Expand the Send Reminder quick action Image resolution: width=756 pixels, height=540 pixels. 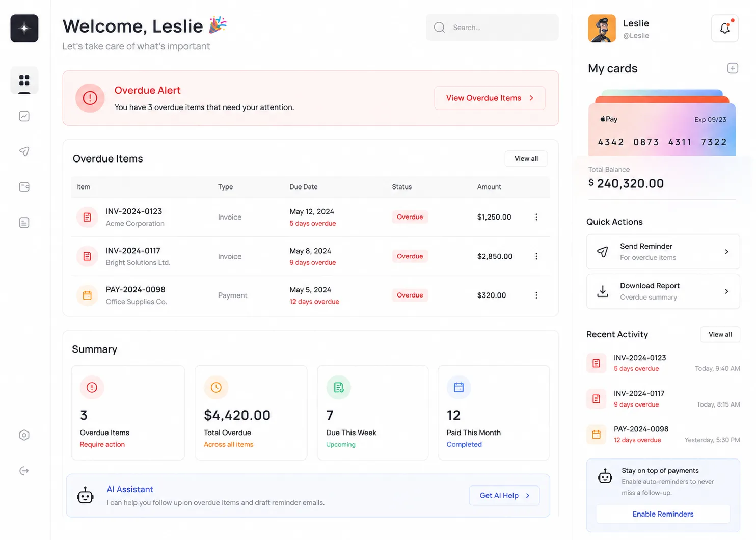tap(663, 252)
